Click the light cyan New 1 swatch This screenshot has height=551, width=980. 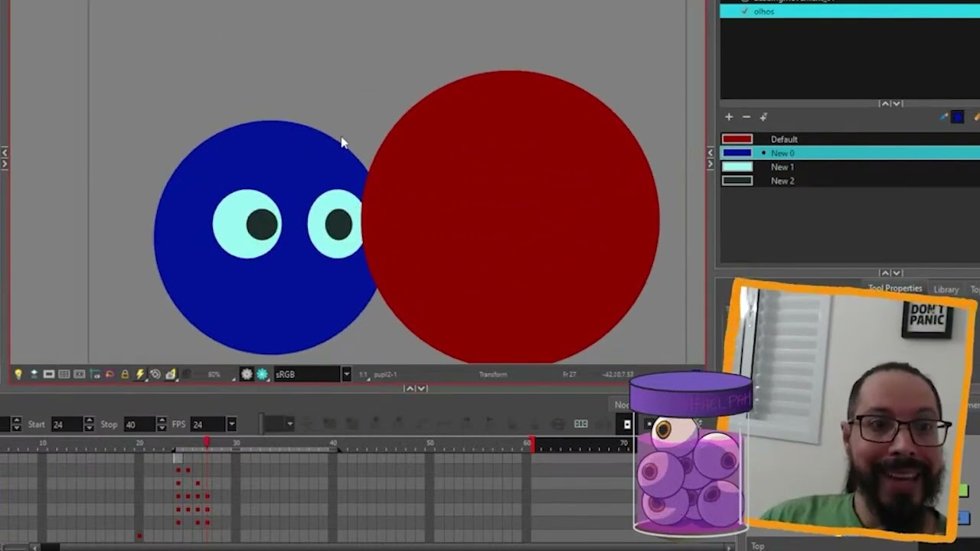pos(737,167)
